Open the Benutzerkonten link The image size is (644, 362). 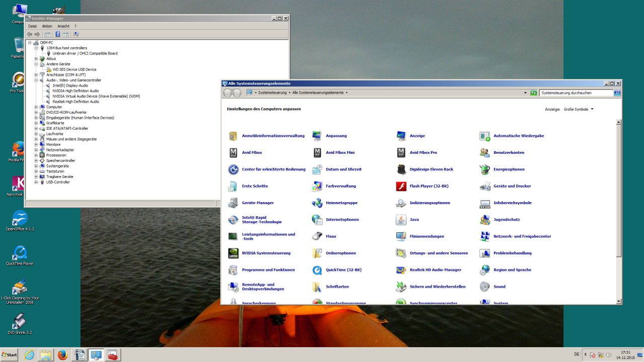pos(509,152)
